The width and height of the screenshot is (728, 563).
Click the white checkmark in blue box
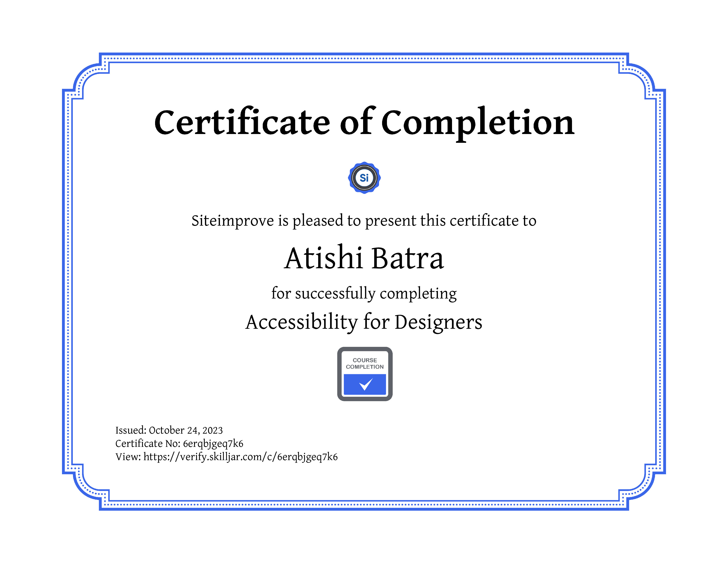pos(366,384)
